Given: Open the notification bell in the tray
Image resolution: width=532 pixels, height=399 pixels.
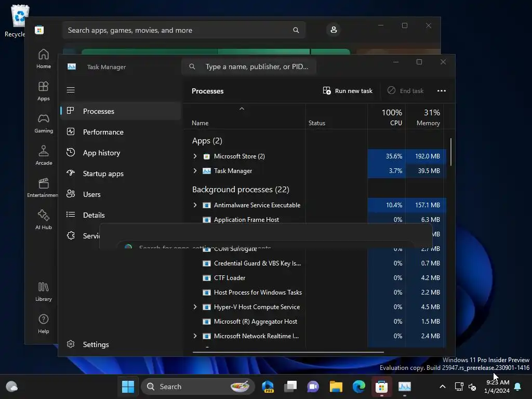Looking at the screenshot, I should click(x=518, y=387).
